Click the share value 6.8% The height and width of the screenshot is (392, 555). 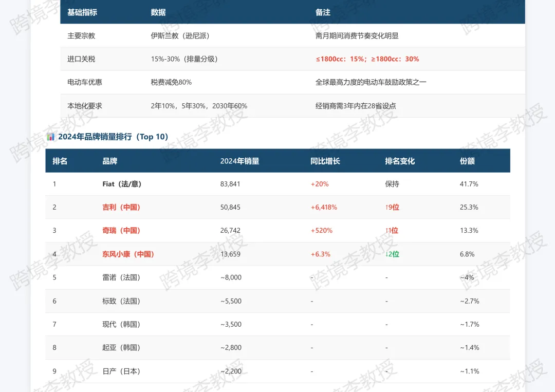(467, 254)
